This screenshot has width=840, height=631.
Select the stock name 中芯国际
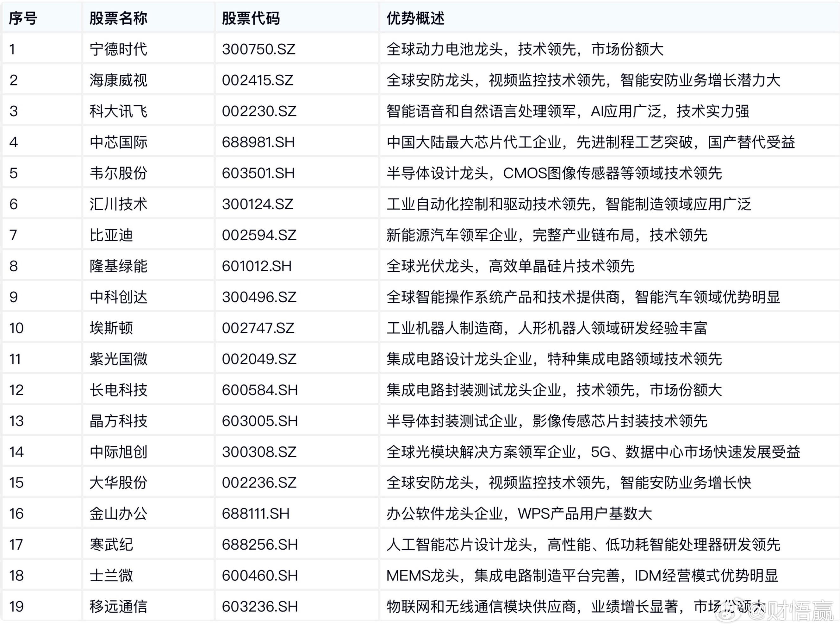pyautogui.click(x=118, y=142)
